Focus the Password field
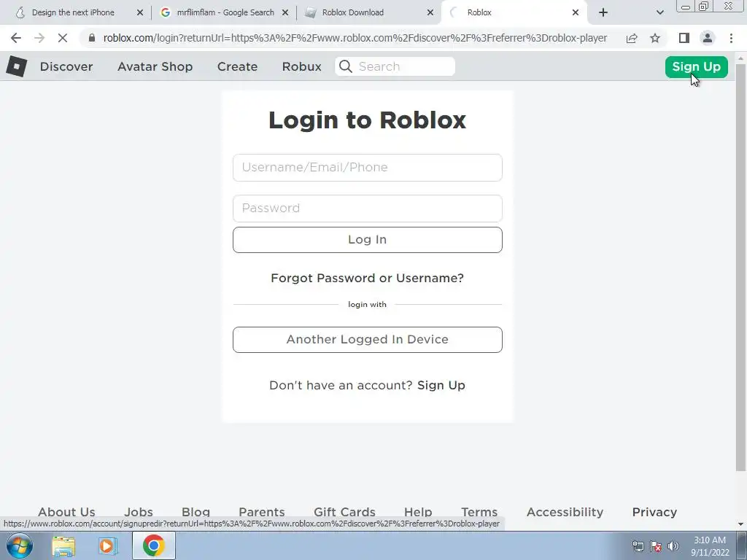 click(368, 209)
